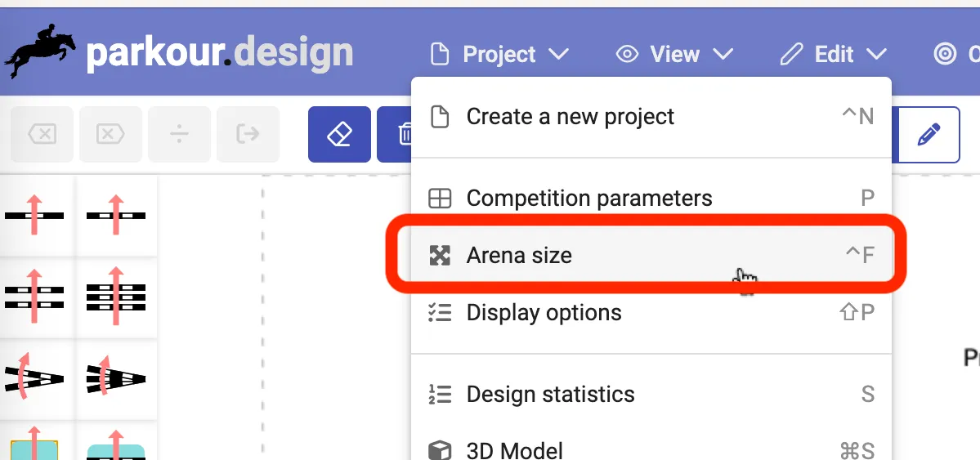Choose Create a new project
The width and height of the screenshot is (980, 460).
click(570, 117)
